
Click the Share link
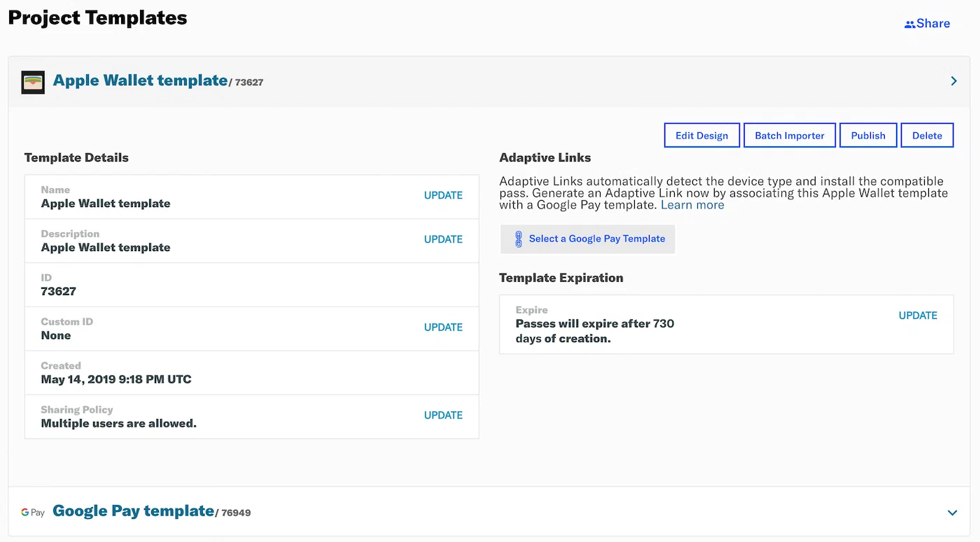932,23
